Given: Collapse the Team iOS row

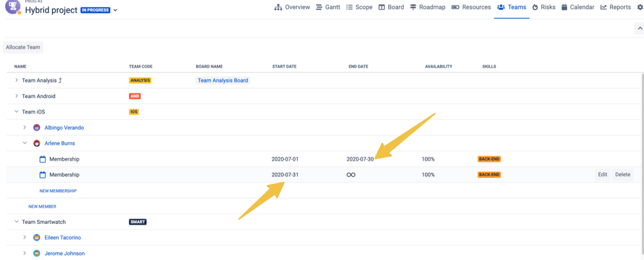Looking at the screenshot, I should [x=16, y=112].
